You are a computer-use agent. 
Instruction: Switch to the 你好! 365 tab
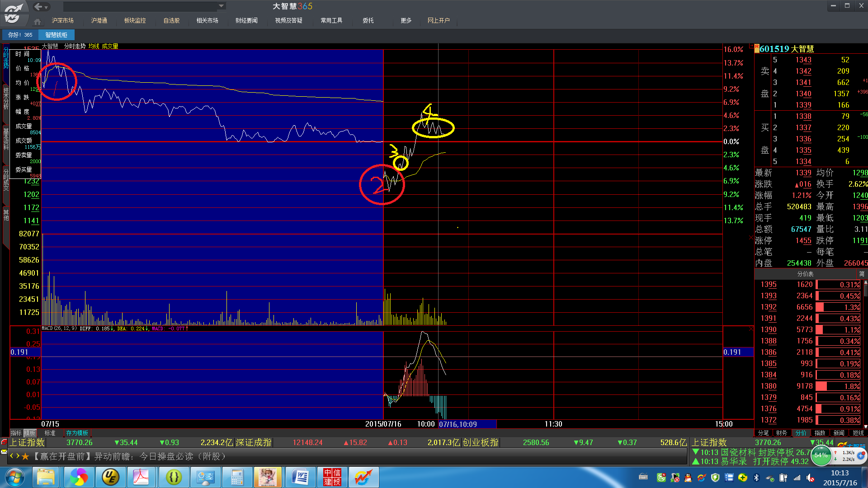20,35
